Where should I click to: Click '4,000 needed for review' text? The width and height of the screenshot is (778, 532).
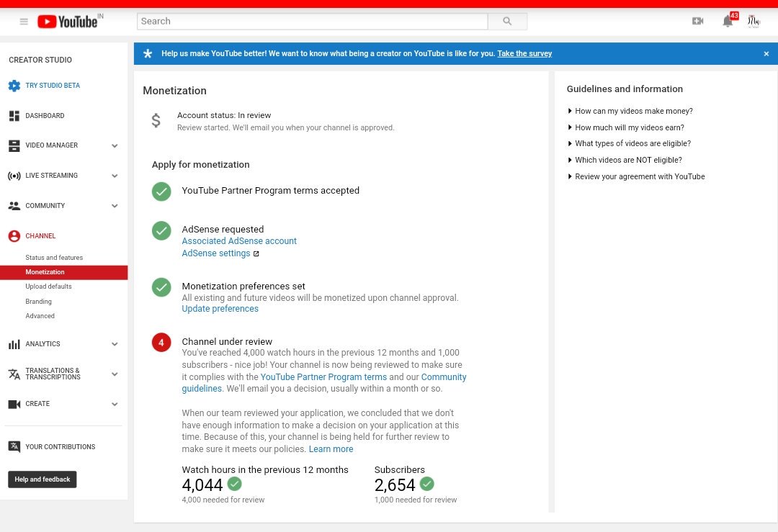(223, 500)
